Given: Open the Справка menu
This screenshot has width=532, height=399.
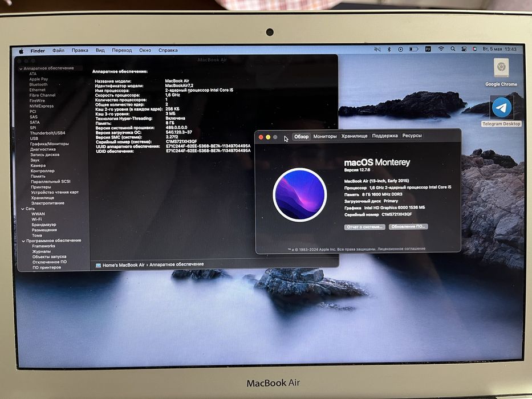Looking at the screenshot, I should (168, 50).
